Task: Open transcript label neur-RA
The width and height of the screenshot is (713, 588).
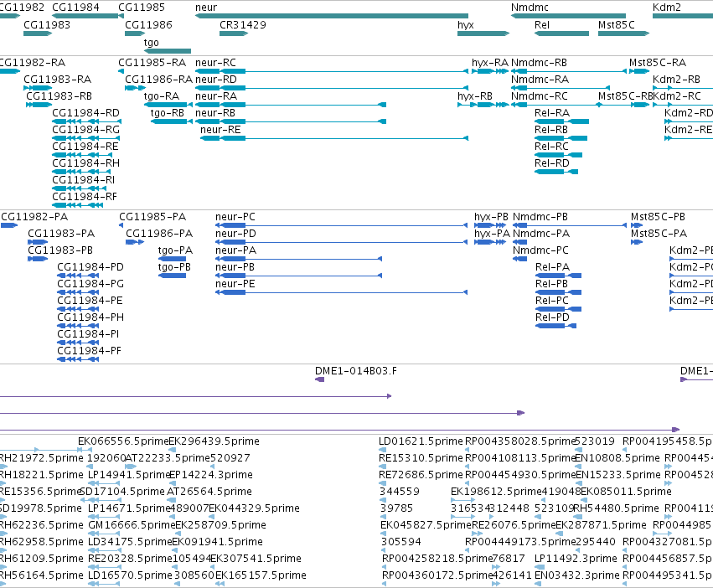Action: click(216, 96)
